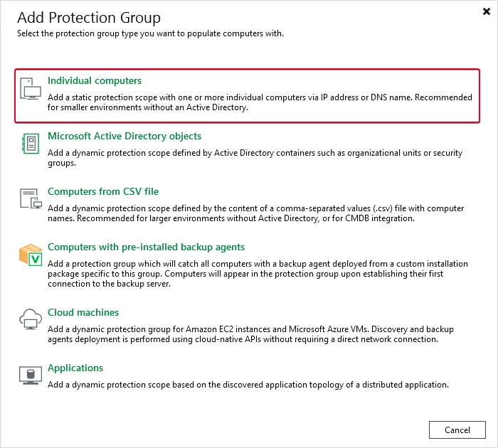Viewport: 498px width, 448px height.
Task: Click the comma-separated values description text
Action: [255, 213]
